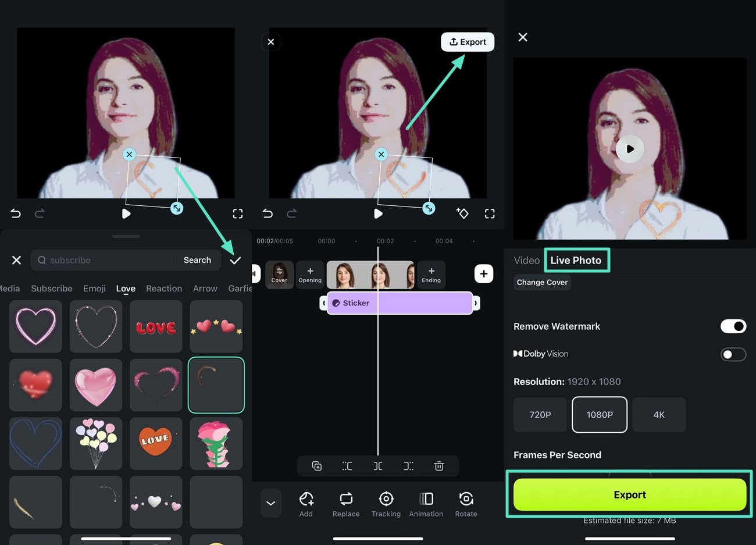Open the Reaction sticker category

[x=164, y=288]
